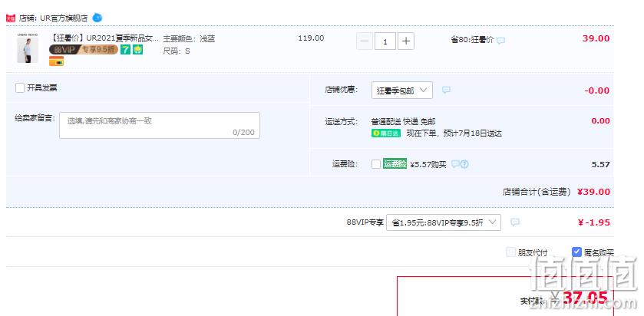The height and width of the screenshot is (316, 644).
Task: Click the 省80:狂暑价 discount text
Action: pos(472,40)
